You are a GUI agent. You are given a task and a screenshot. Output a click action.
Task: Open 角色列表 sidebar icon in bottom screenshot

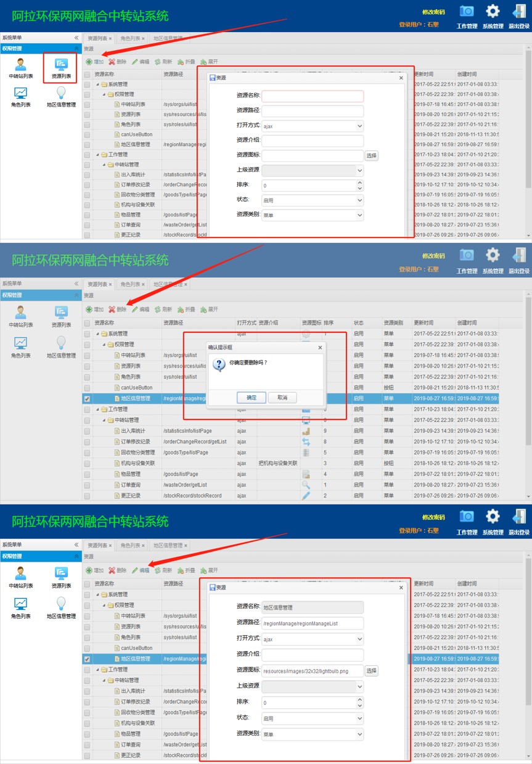(21, 602)
